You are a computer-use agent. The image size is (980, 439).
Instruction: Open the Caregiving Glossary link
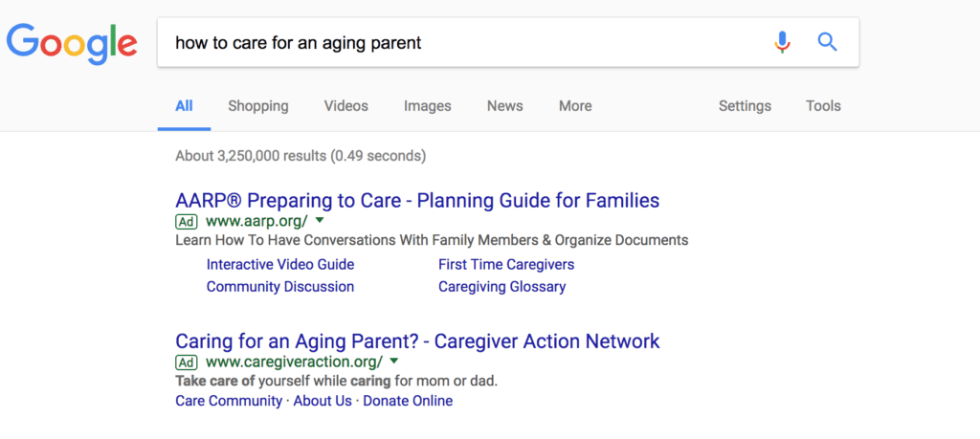point(501,287)
